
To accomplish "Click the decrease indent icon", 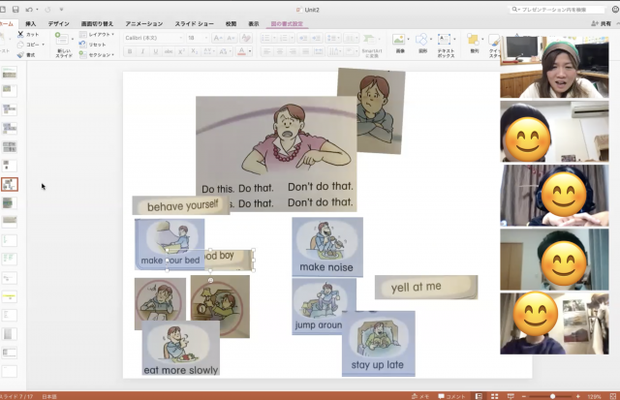I will (303, 38).
